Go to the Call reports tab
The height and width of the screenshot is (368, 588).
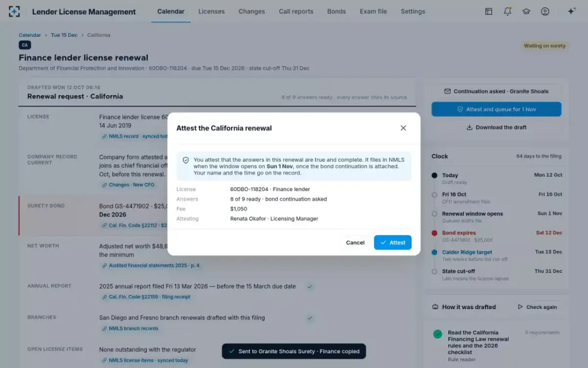click(296, 11)
